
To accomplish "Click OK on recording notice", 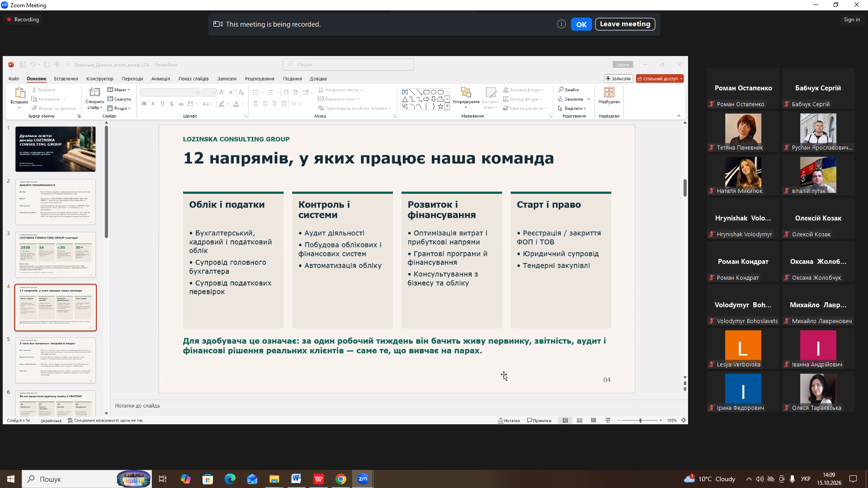I will [581, 24].
